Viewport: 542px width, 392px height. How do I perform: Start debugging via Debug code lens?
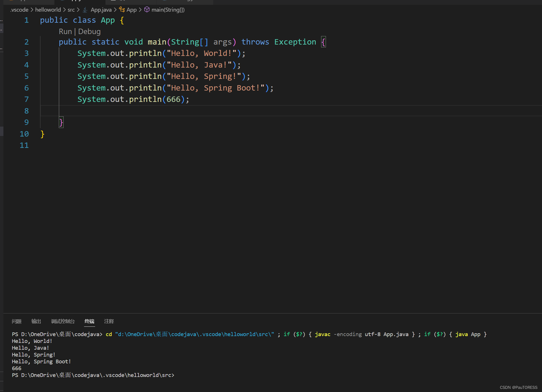(x=89, y=32)
